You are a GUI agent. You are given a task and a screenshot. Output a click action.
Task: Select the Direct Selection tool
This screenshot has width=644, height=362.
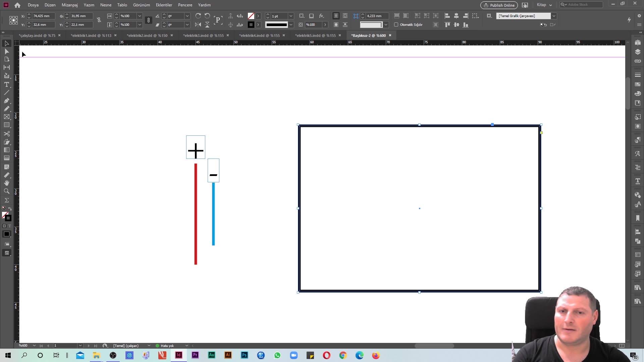point(6,51)
